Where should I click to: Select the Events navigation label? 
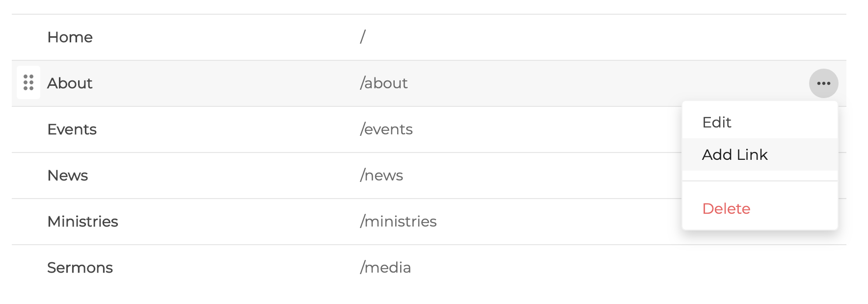tap(72, 129)
